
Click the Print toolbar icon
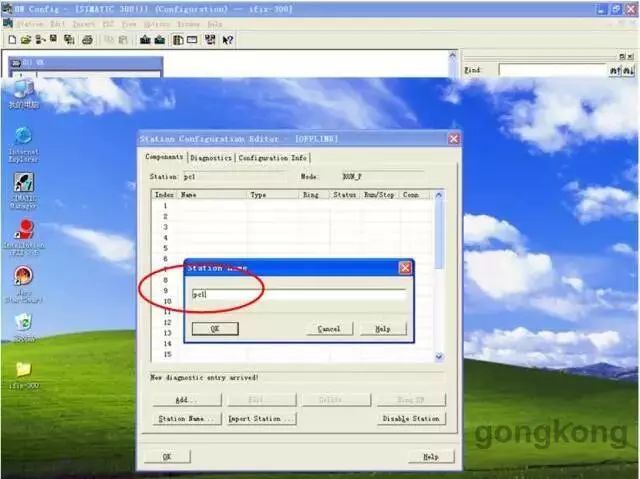click(x=87, y=40)
